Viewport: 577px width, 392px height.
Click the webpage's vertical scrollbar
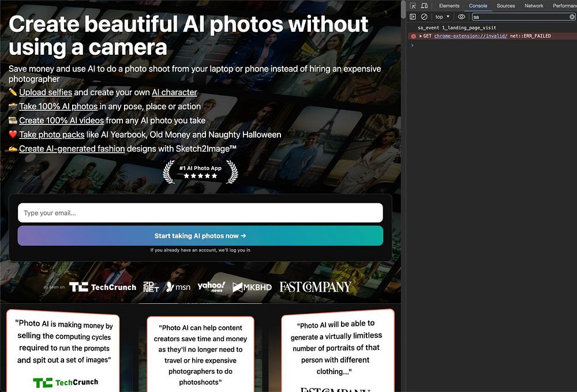pyautogui.click(x=403, y=10)
